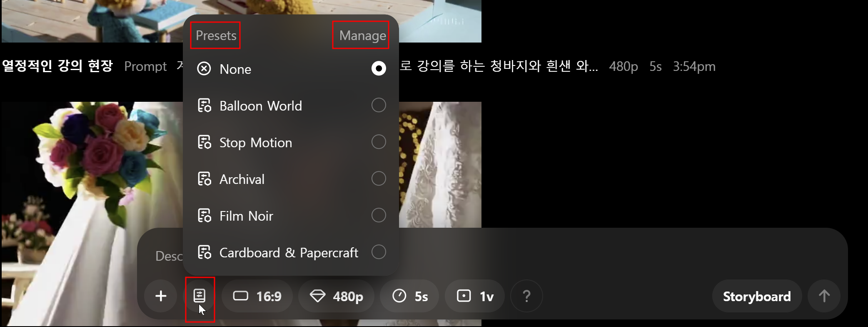Click the truncated Korean prompt text ending 와...
Screen dimensions: 868x327
click(x=499, y=66)
